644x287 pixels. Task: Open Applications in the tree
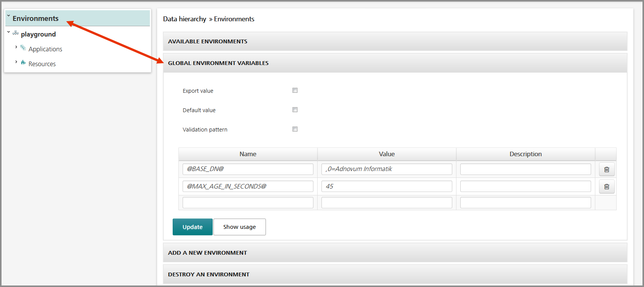(45, 49)
